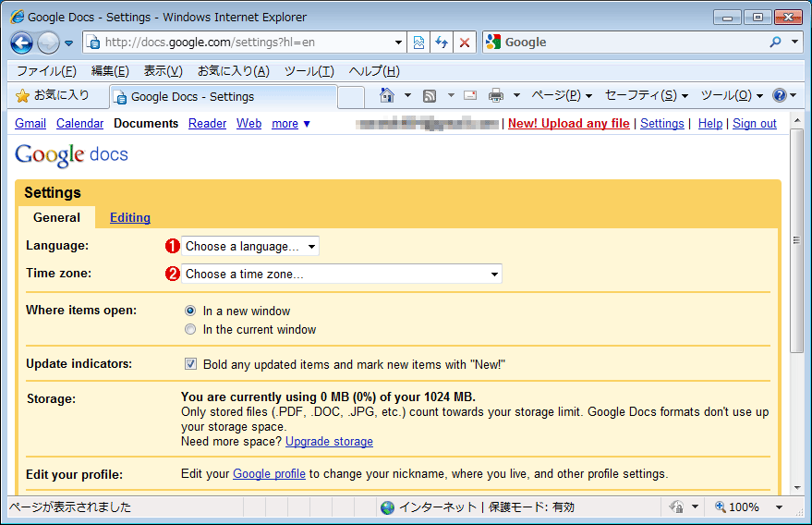Image resolution: width=812 pixels, height=525 pixels.
Task: Open the Choose a language dropdown
Action: pos(250,246)
